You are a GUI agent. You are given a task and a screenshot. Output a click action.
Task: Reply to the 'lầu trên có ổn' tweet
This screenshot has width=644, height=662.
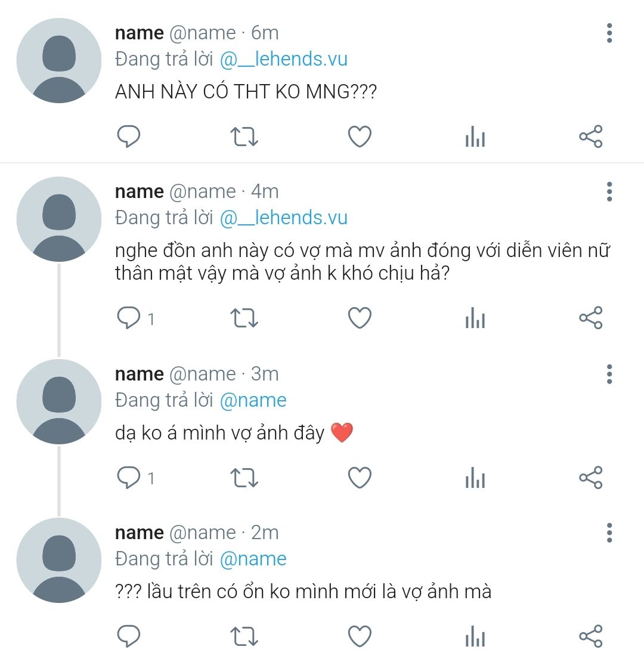click(x=128, y=636)
